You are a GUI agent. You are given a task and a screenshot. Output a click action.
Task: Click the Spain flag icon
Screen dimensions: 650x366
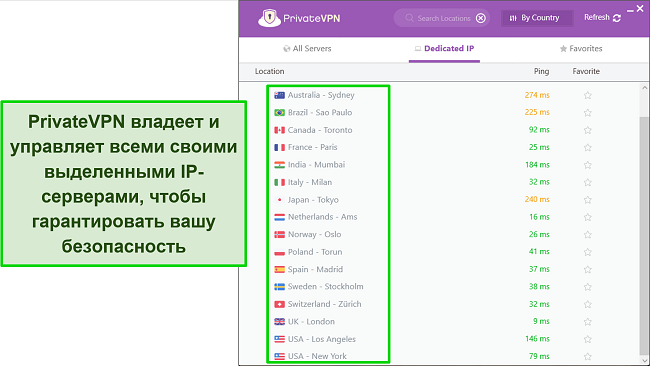tap(279, 269)
